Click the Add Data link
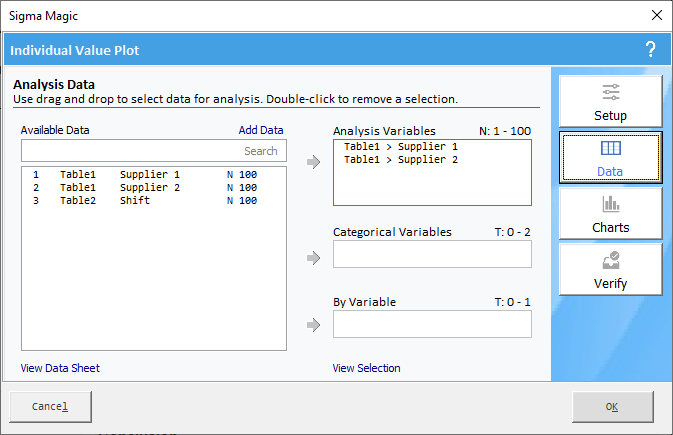 pyautogui.click(x=261, y=130)
